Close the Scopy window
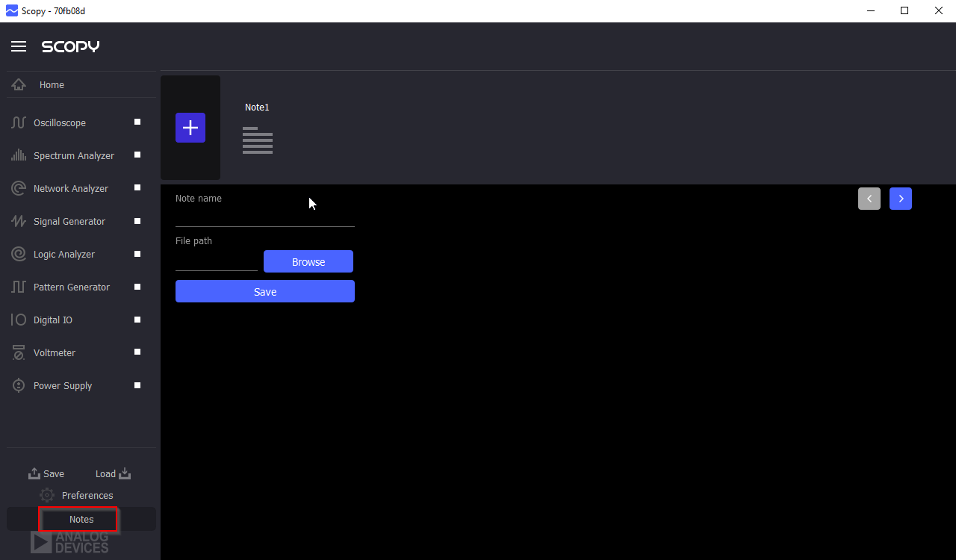956x560 pixels. tap(939, 10)
